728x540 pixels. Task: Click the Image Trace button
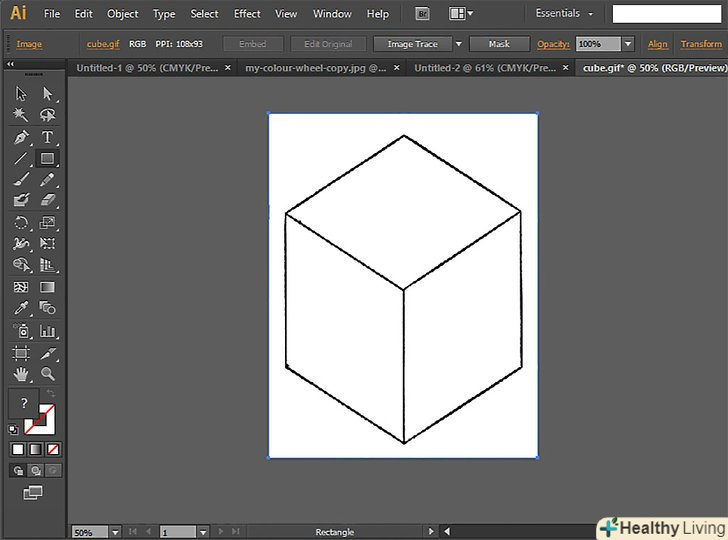coord(413,44)
